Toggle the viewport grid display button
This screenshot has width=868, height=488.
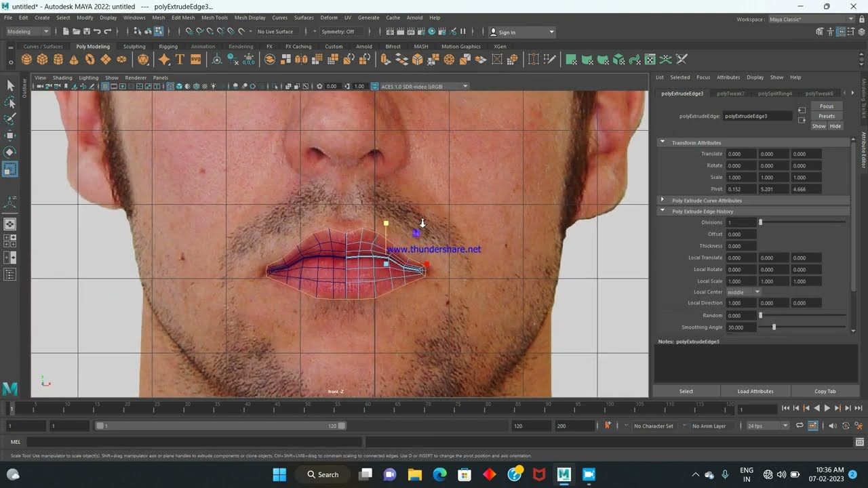click(x=106, y=87)
